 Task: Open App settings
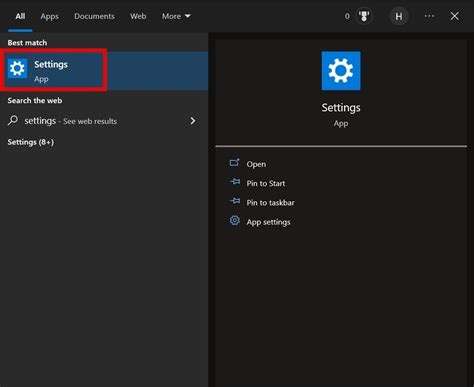pos(268,222)
